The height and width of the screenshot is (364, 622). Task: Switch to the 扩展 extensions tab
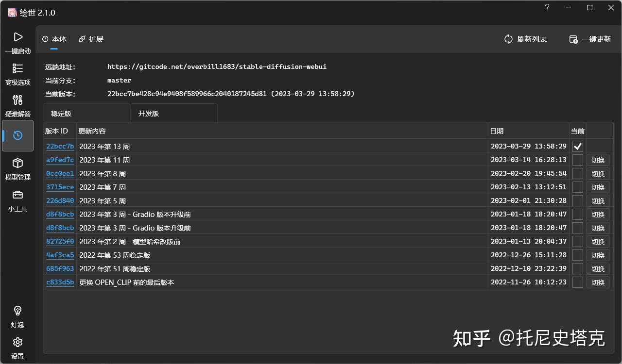click(91, 39)
